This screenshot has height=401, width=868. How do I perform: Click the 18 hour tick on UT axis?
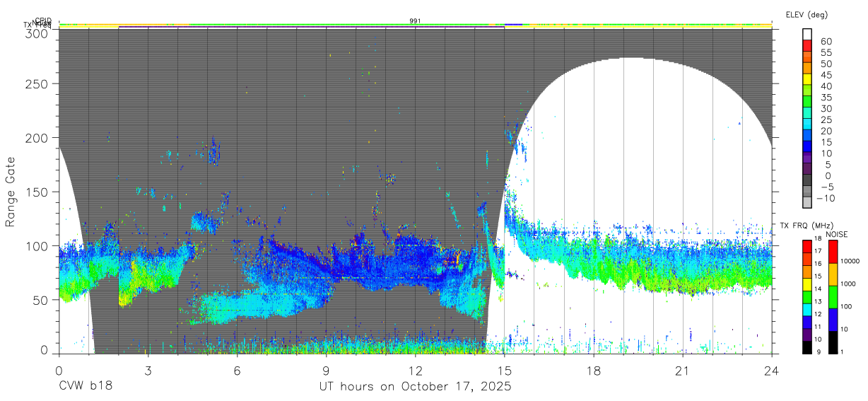[593, 371]
